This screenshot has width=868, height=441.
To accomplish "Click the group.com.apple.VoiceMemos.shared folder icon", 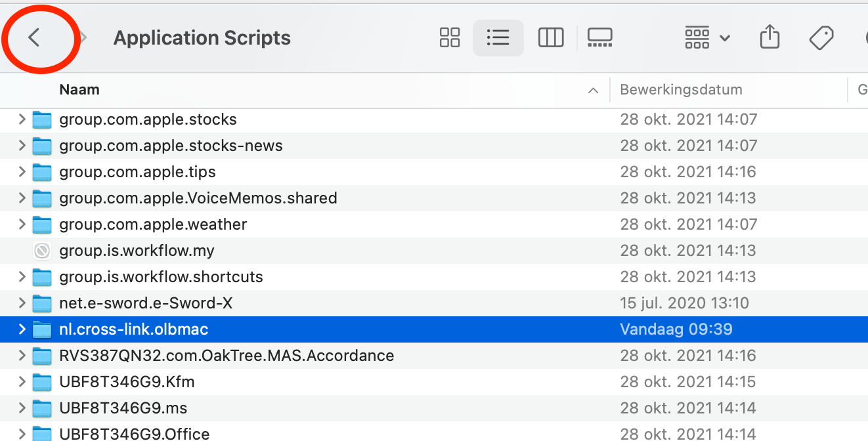I will click(x=42, y=198).
